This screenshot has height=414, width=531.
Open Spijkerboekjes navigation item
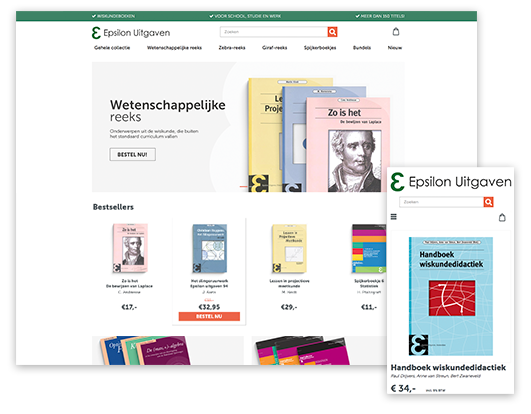[320, 48]
